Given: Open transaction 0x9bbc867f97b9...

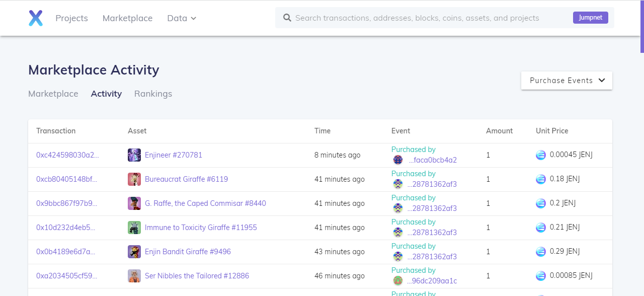Looking at the screenshot, I should pos(66,203).
